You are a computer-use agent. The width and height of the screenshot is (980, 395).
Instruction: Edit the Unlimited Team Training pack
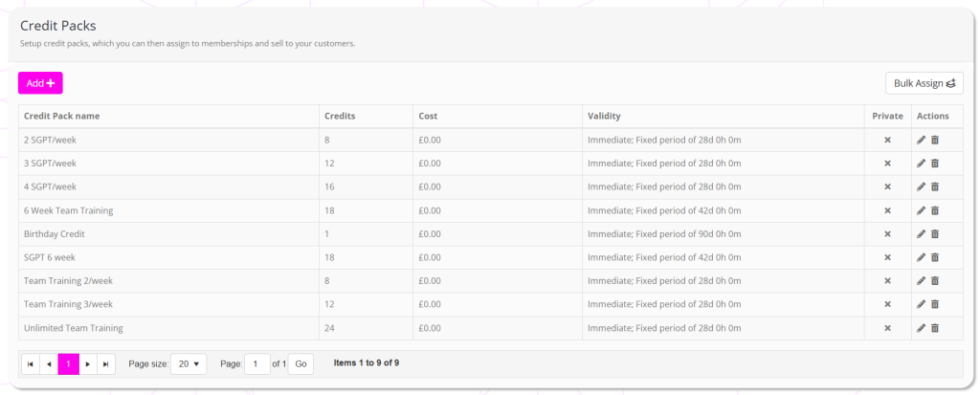coord(921,328)
